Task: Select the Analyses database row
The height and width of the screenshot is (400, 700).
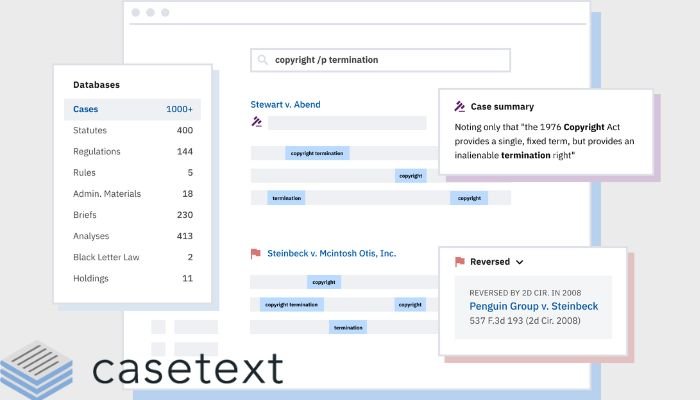Action: tap(133, 236)
